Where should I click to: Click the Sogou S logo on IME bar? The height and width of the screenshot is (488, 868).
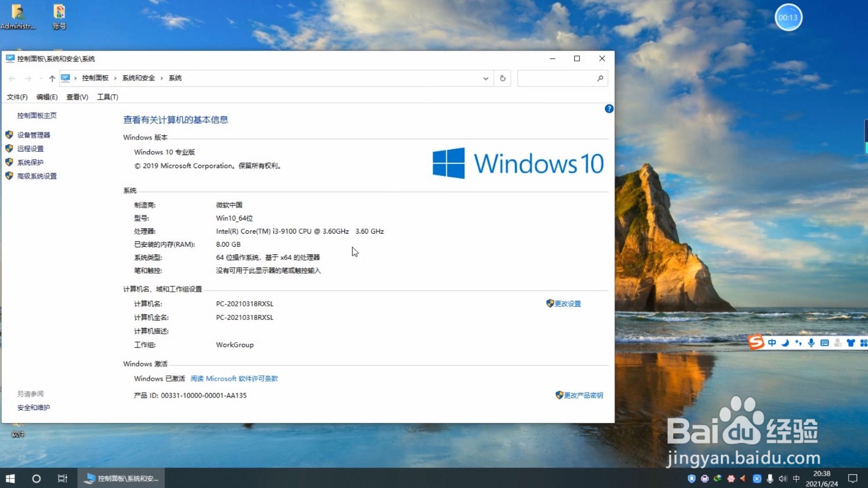point(756,342)
